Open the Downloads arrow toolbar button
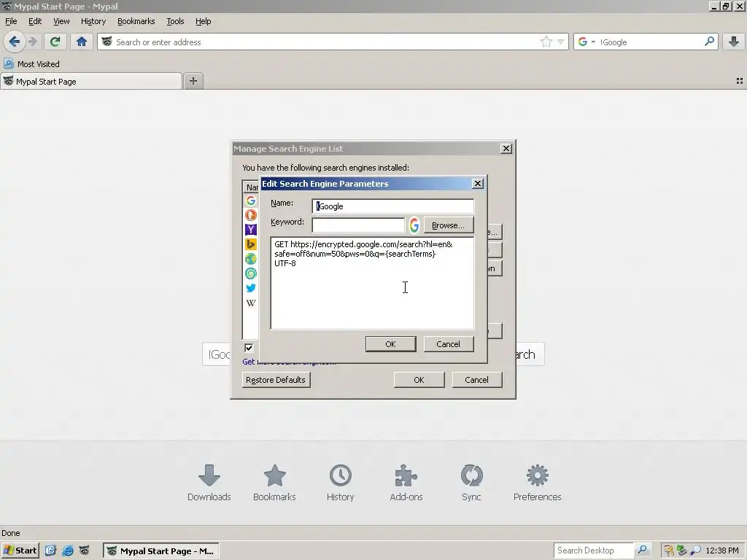The width and height of the screenshot is (747, 560). pos(734,42)
